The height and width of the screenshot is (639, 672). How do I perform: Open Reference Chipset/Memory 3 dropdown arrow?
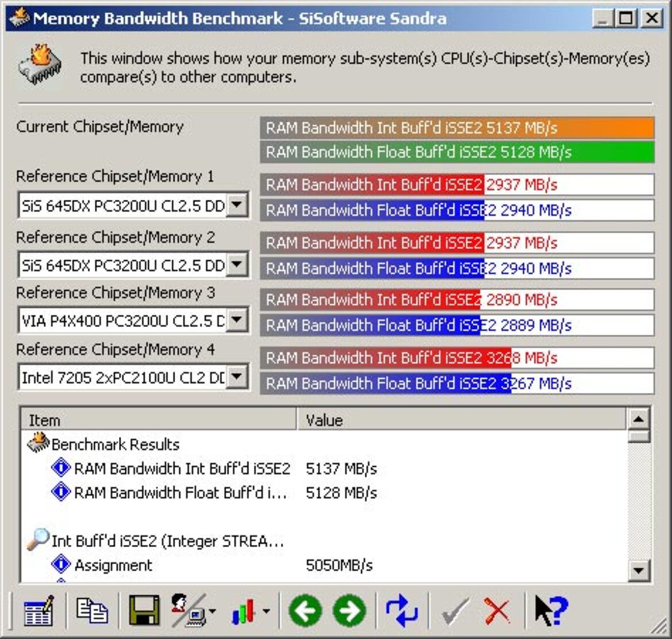coord(237,320)
